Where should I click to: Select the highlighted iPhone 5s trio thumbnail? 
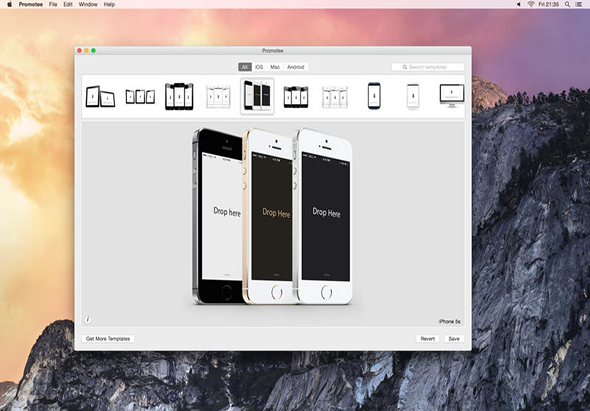tap(257, 96)
